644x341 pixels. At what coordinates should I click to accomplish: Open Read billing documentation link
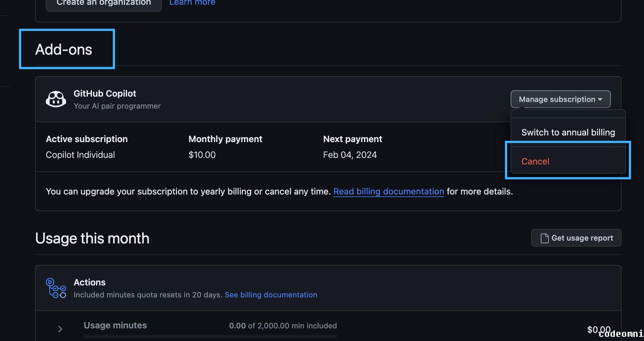[389, 191]
